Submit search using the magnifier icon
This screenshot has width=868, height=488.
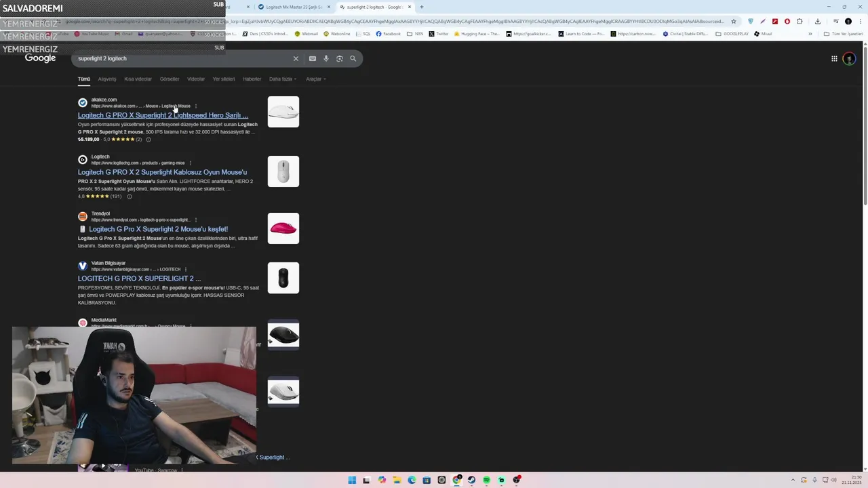353,58
